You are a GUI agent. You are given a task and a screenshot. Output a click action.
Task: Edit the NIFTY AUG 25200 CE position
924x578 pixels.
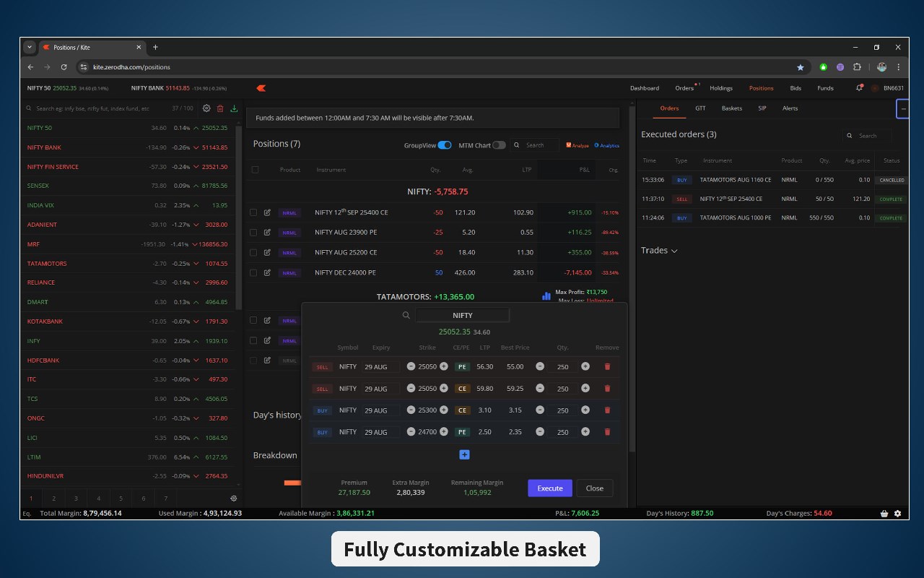point(267,253)
